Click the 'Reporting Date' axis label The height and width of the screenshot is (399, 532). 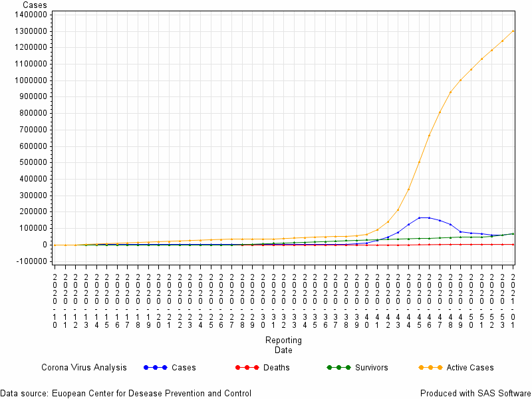pos(283,345)
